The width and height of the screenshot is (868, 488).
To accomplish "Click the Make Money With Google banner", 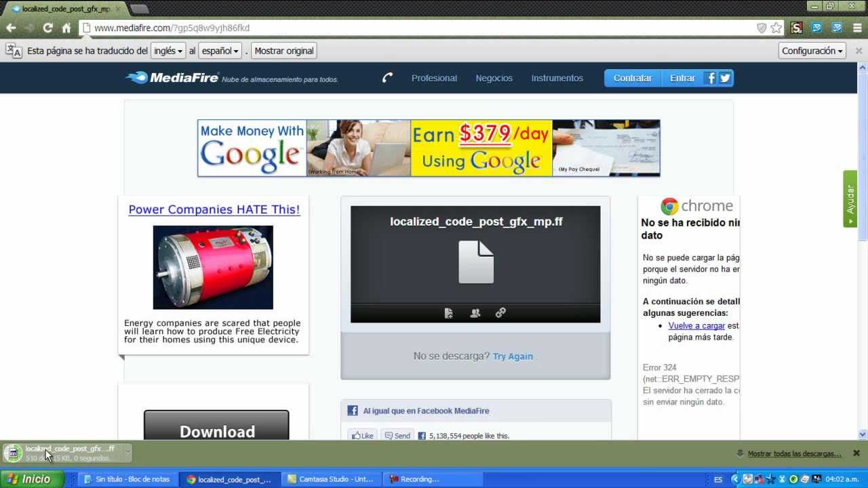I will tap(429, 148).
